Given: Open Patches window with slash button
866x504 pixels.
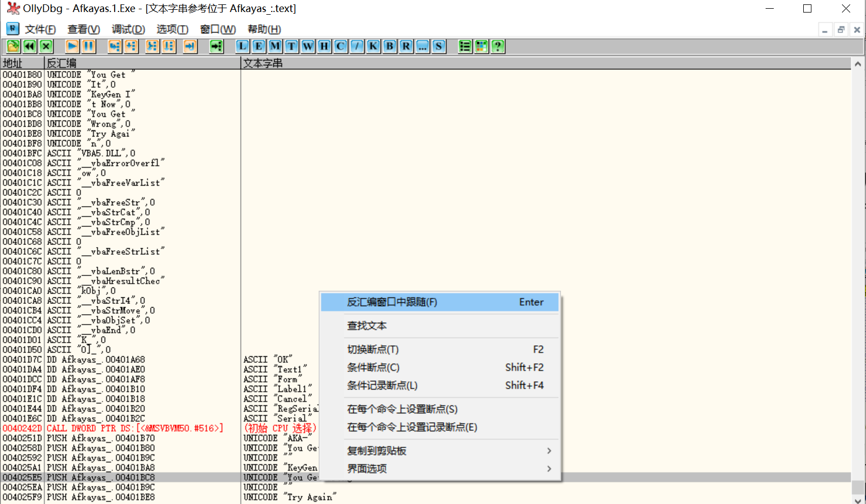Looking at the screenshot, I should (357, 46).
